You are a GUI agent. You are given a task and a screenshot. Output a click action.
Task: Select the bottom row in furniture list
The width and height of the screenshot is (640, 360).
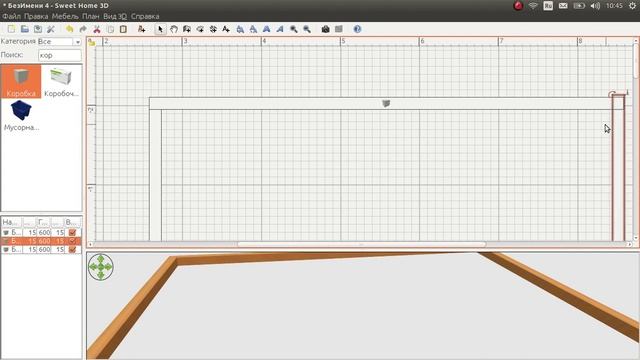41,249
